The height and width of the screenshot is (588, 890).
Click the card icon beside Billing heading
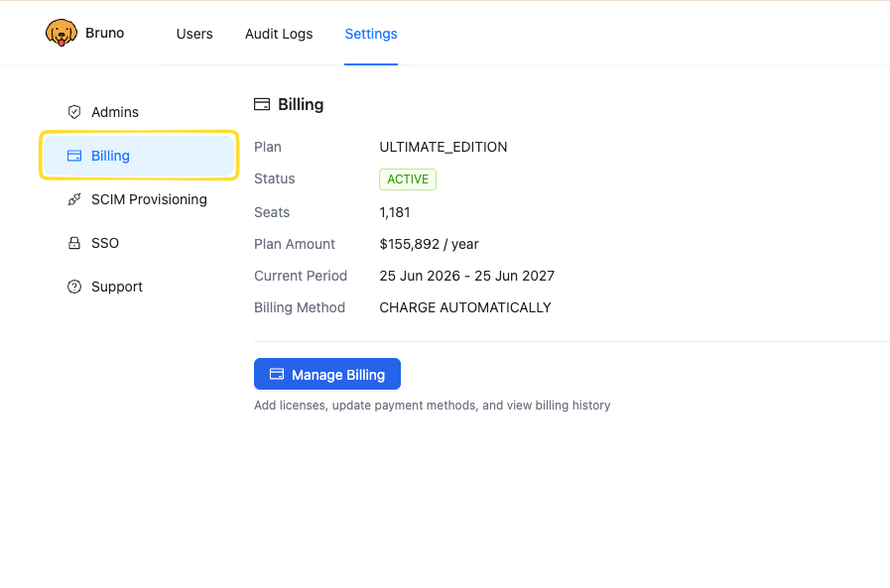click(x=262, y=104)
